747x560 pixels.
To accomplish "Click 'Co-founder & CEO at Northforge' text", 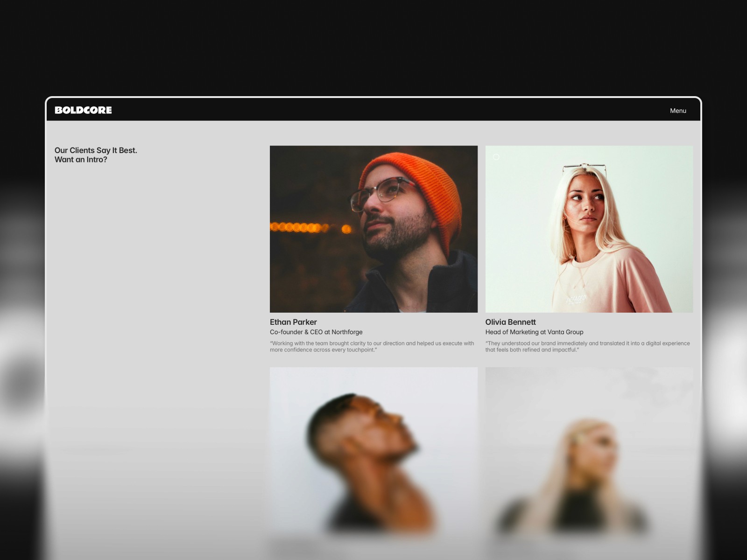I will pos(316,332).
